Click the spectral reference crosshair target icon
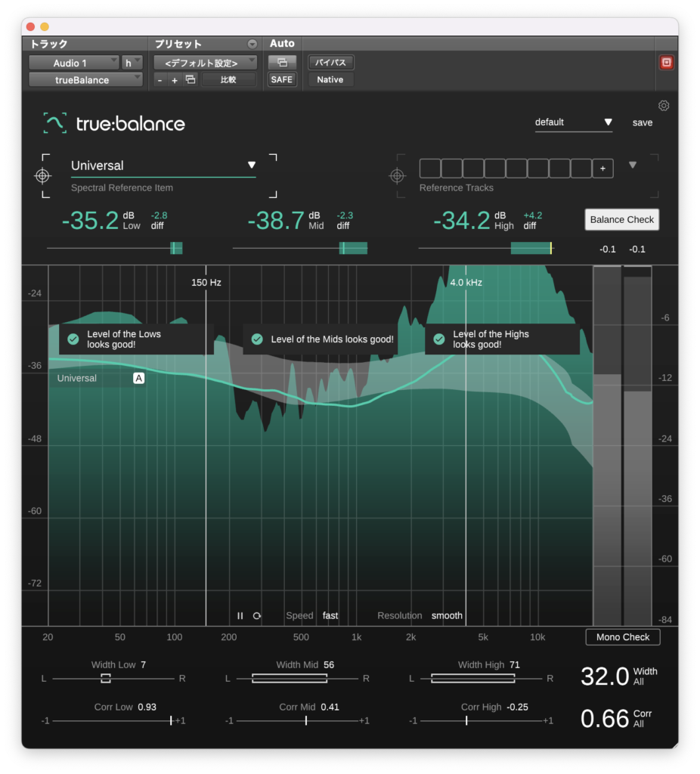The image size is (700, 774). pos(43,175)
